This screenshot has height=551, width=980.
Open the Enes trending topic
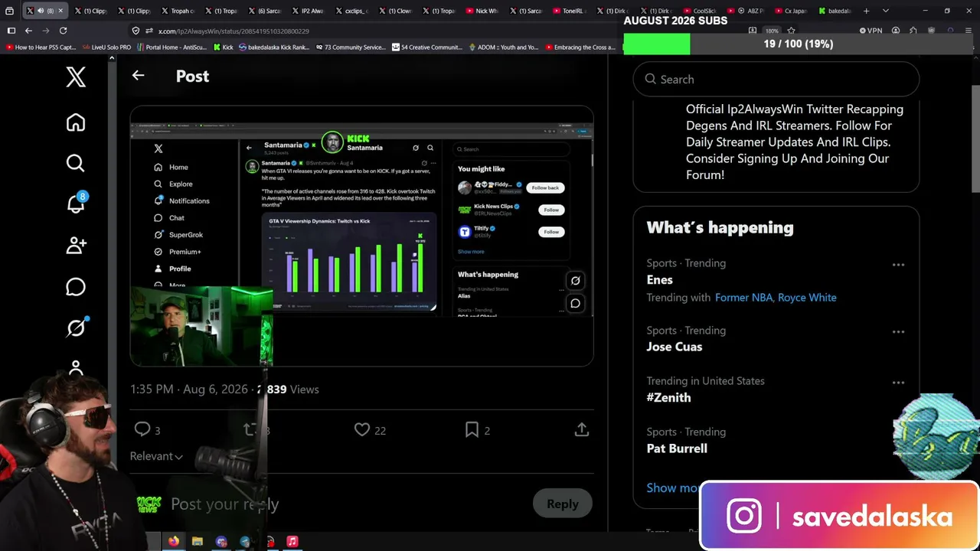point(659,280)
